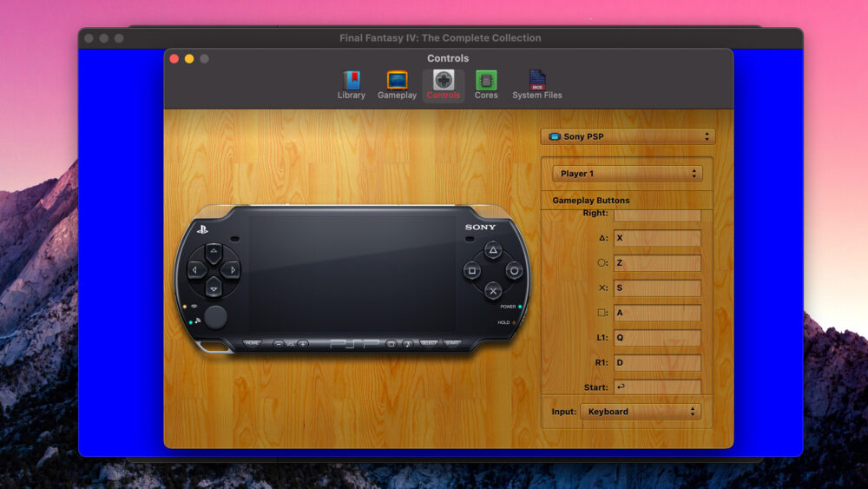This screenshot has width=868, height=489.
Task: Click the D-pad left button on PSP
Action: (x=196, y=270)
